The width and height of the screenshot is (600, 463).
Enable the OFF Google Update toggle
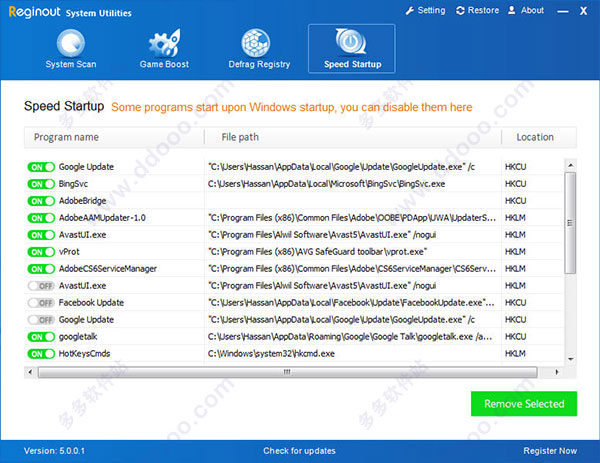[41, 320]
